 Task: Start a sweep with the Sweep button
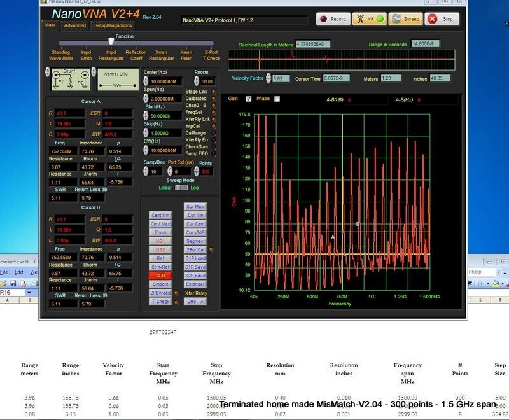406,19
